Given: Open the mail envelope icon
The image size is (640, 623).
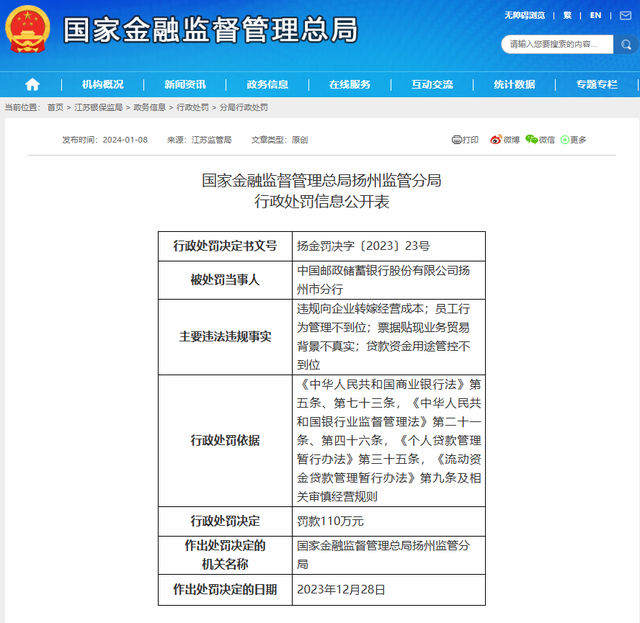Looking at the screenshot, I should [625, 16].
